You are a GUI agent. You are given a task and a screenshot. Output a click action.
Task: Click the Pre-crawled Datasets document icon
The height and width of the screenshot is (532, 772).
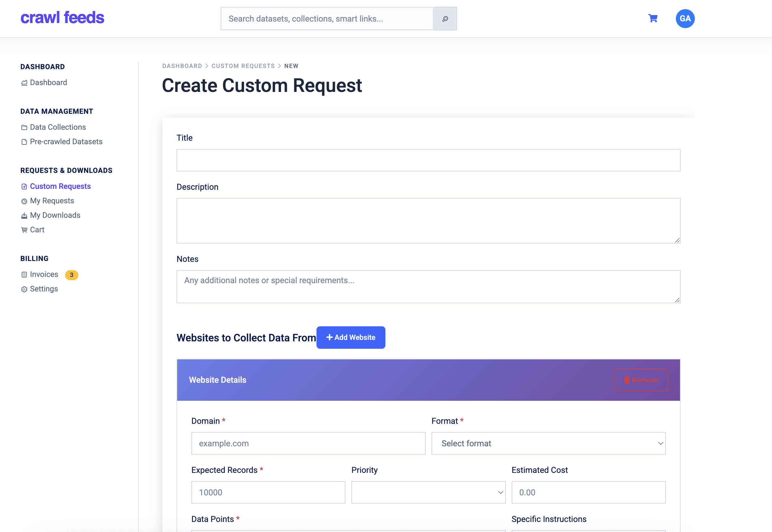coord(24,142)
